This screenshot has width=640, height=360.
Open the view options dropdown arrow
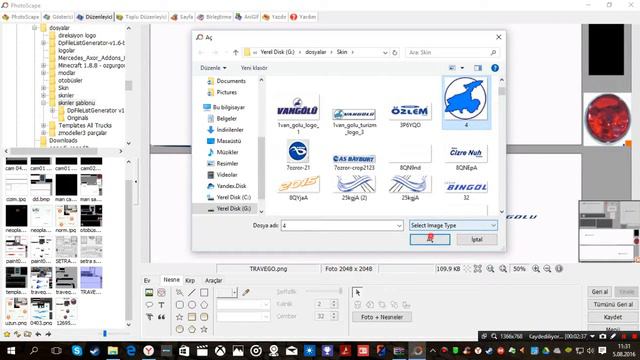click(462, 68)
